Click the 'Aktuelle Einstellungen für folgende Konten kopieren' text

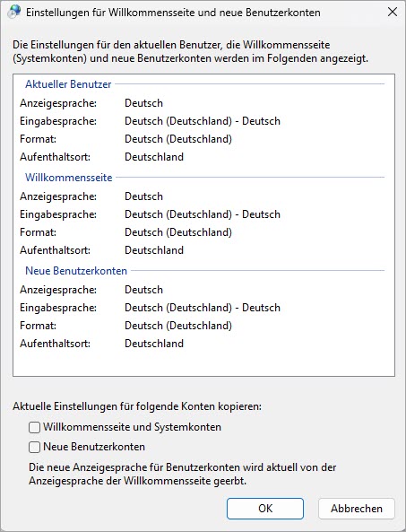(x=137, y=406)
